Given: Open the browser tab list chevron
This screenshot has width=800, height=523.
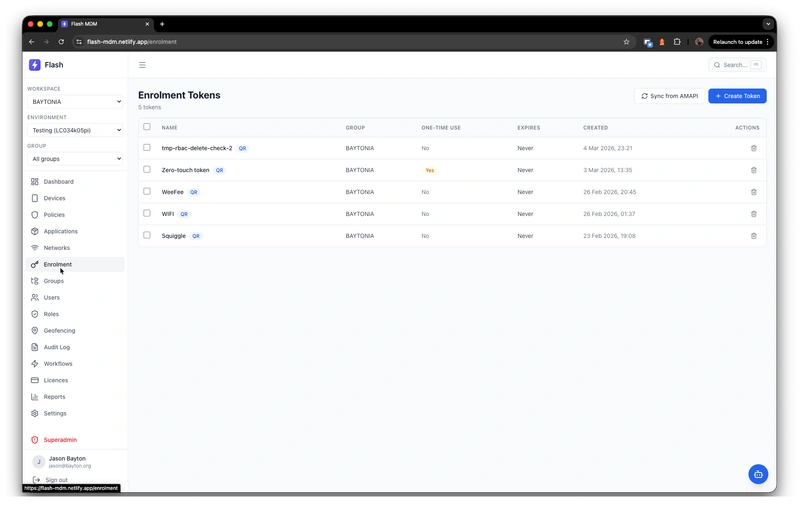Looking at the screenshot, I should [x=768, y=24].
